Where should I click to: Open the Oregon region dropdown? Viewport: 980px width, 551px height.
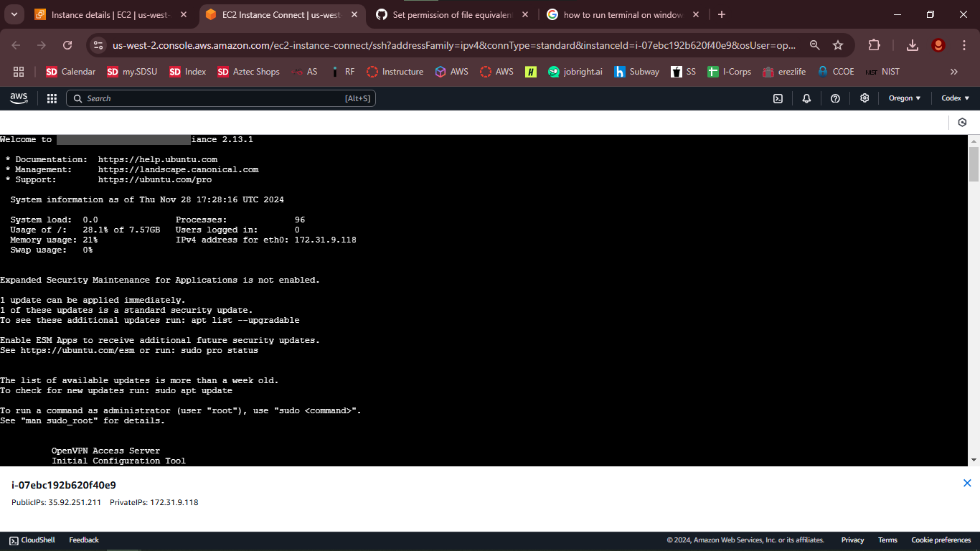coord(904,98)
